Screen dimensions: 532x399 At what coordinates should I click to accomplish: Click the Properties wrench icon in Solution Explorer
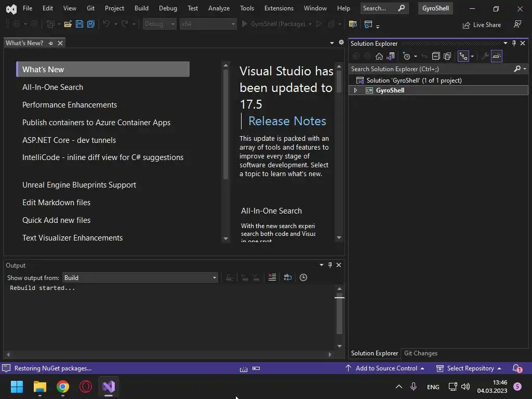pos(485,56)
